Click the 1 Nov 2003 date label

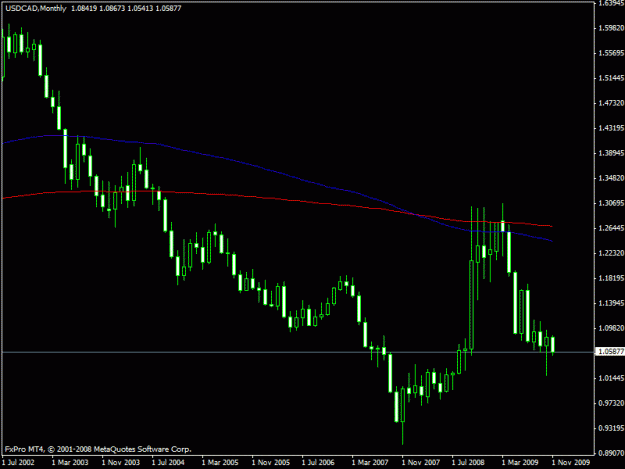tap(120, 463)
